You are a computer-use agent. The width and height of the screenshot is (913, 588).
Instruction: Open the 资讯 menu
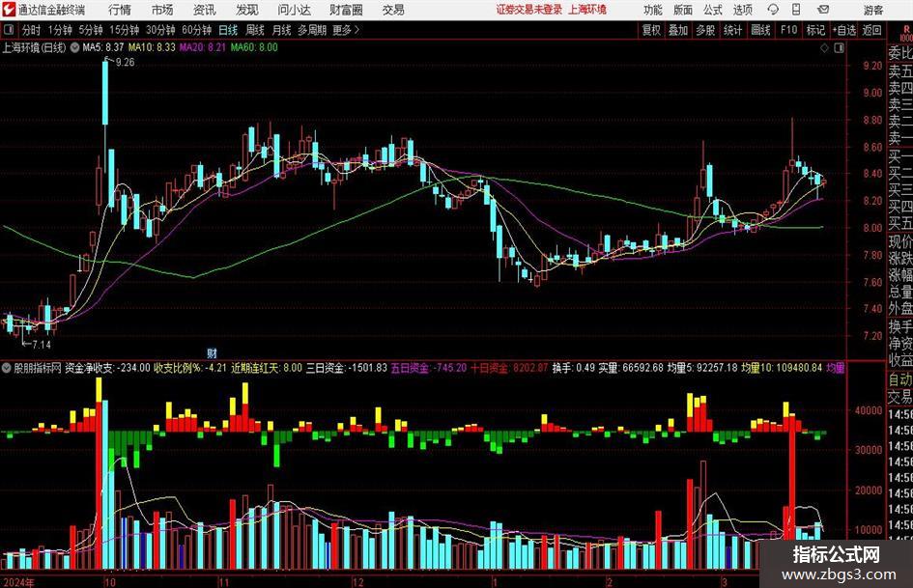click(205, 10)
